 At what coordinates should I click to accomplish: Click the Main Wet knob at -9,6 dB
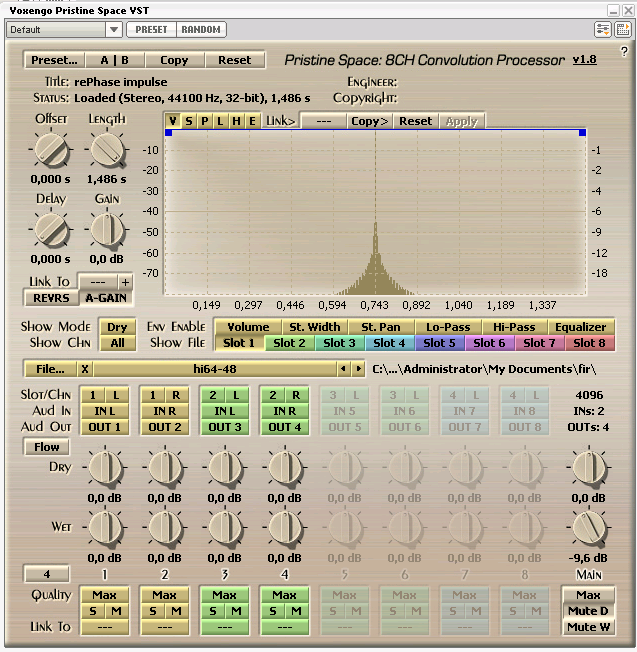pos(589,527)
